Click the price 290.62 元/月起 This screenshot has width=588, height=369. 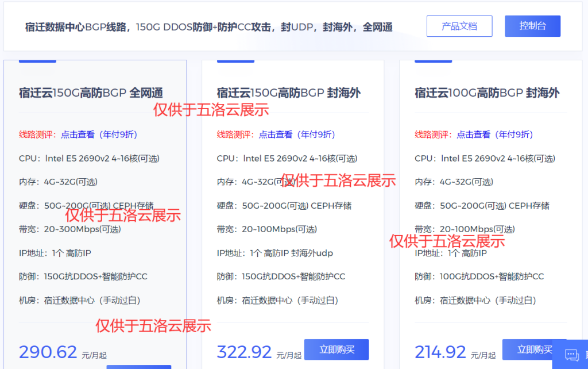(x=48, y=351)
